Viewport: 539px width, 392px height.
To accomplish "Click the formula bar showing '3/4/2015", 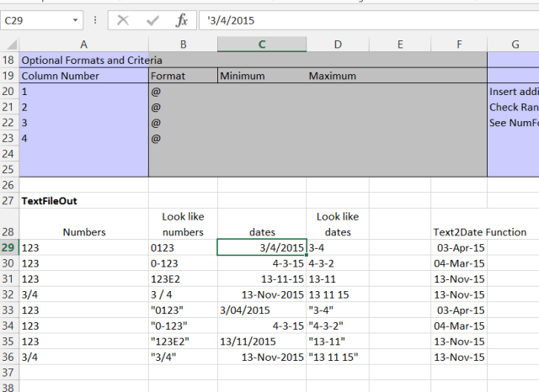I will pos(369,20).
